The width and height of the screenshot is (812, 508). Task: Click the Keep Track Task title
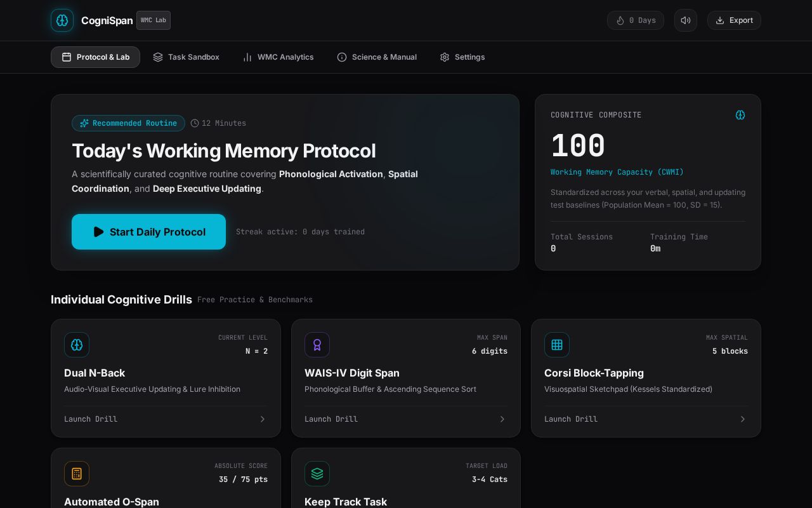(x=346, y=502)
